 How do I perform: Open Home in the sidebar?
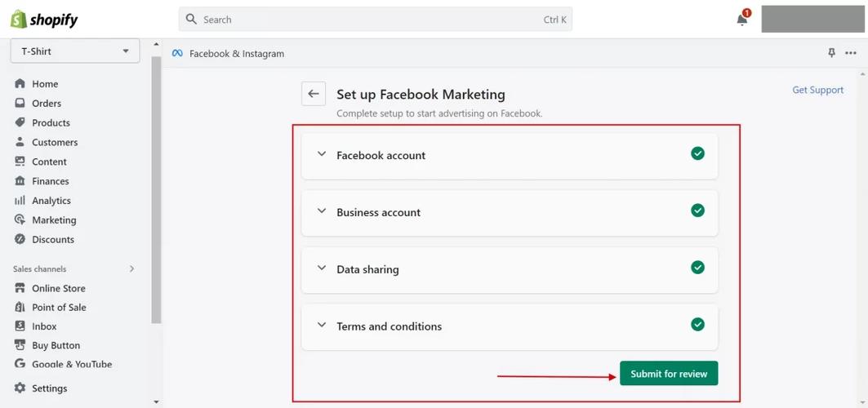coord(45,83)
